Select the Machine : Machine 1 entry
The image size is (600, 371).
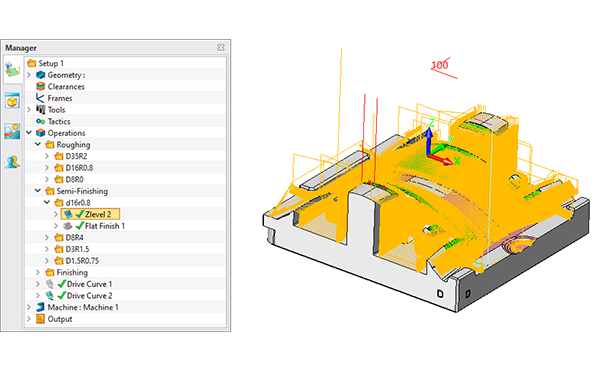pos(83,307)
